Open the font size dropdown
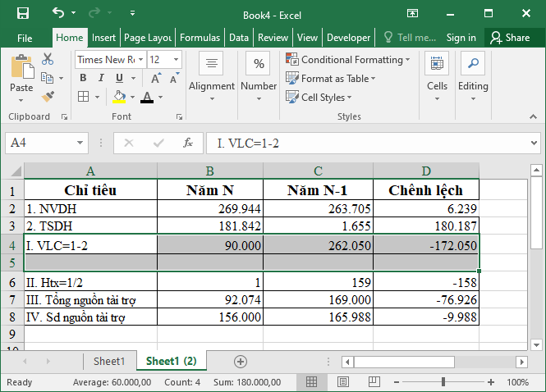Viewport: 546px width, 392px height. (x=177, y=60)
